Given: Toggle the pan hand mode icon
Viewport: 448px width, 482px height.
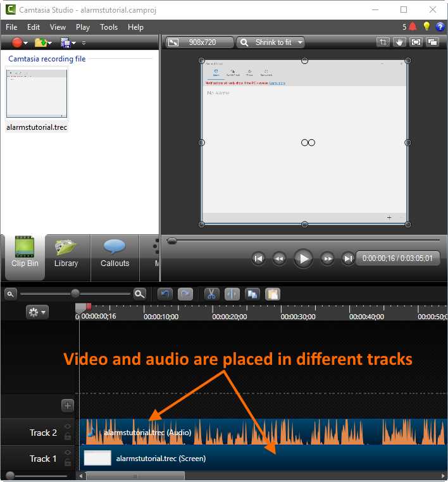Looking at the screenshot, I should [x=399, y=42].
